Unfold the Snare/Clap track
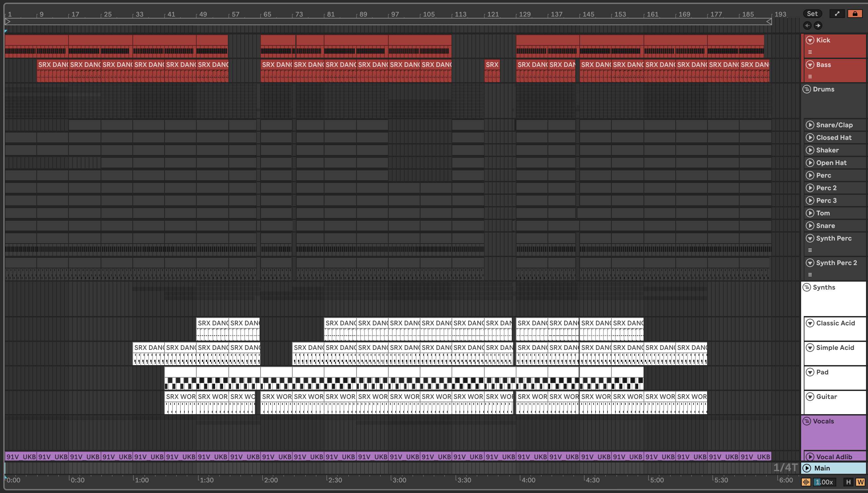The height and width of the screenshot is (493, 868). tap(810, 125)
